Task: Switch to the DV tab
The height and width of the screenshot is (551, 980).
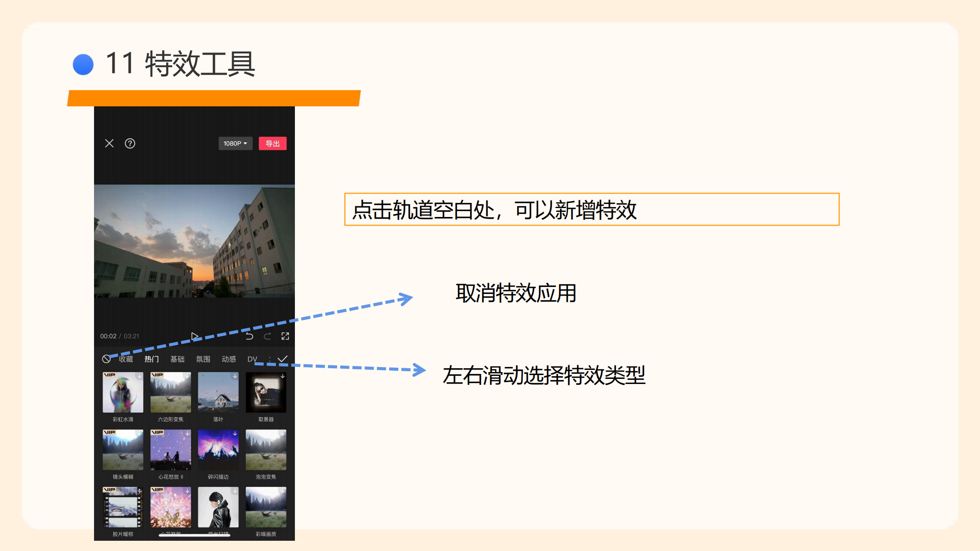Action: pyautogui.click(x=252, y=359)
